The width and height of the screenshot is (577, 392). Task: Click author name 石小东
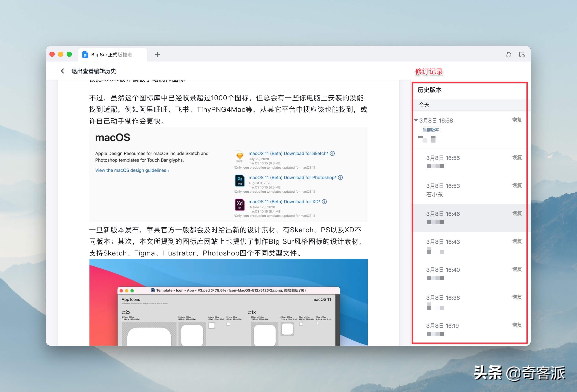pos(434,195)
